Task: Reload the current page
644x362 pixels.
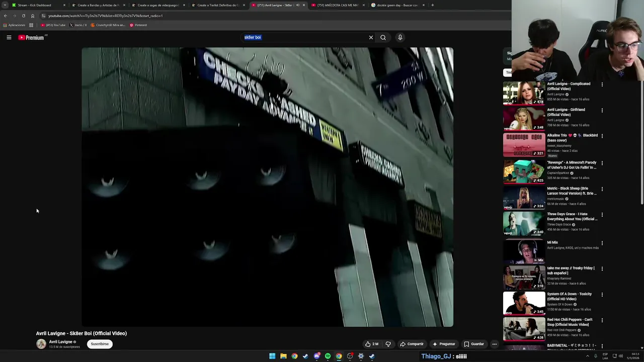Action: coord(23,16)
